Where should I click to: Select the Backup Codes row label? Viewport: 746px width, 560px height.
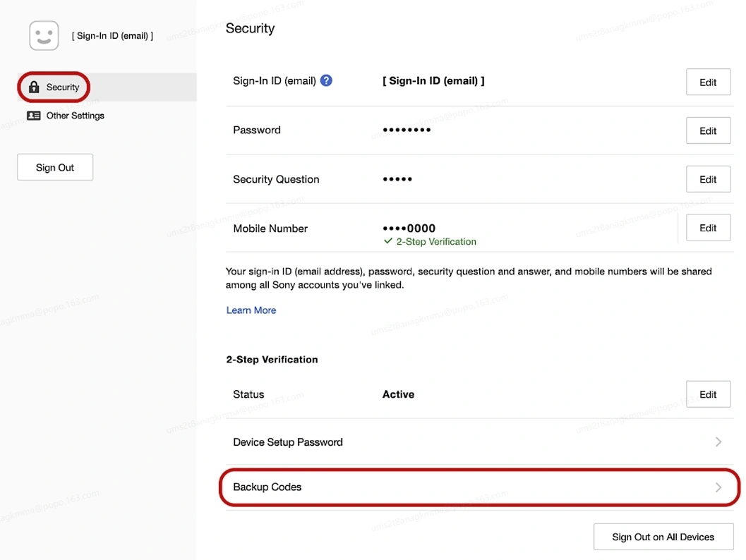pyautogui.click(x=267, y=487)
